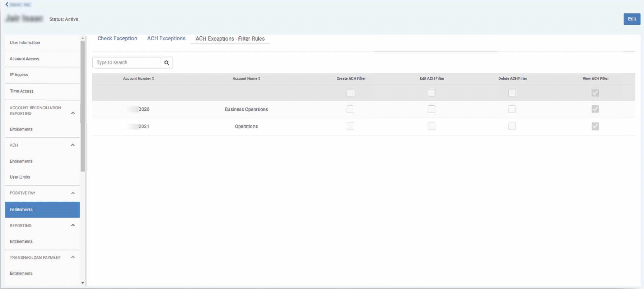Check Create ACH Filter for Business Operations
This screenshot has height=289, width=644.
(x=350, y=109)
